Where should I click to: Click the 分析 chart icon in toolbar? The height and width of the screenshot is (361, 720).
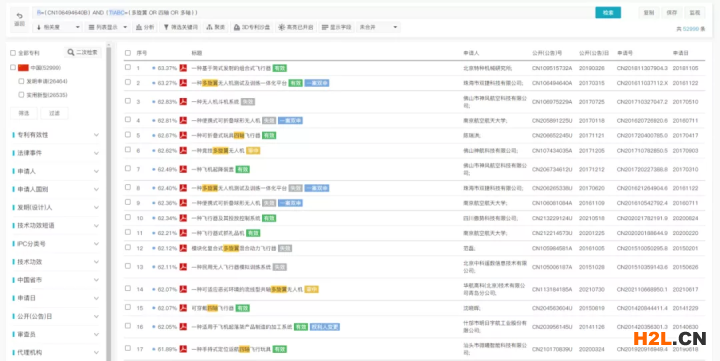click(139, 28)
